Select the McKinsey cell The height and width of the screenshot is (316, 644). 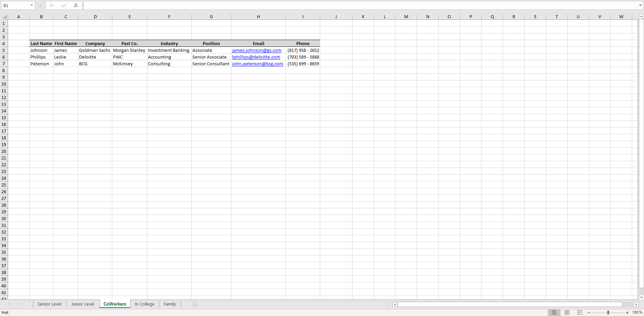tap(129, 64)
